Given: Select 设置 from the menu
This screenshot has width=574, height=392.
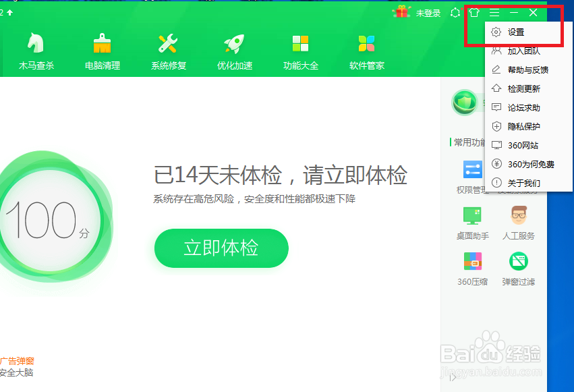Looking at the screenshot, I should 529,32.
